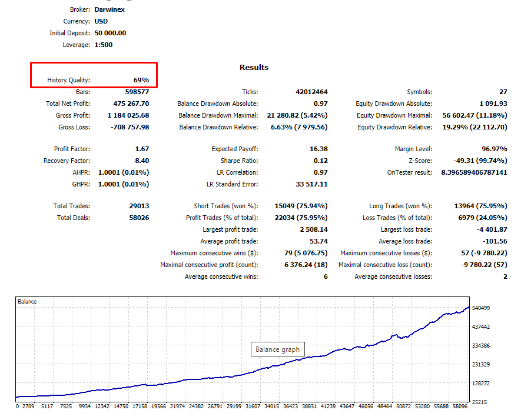Image resolution: width=521 pixels, height=420 pixels.
Task: Select the History Quality value 69%
Action: click(141, 80)
